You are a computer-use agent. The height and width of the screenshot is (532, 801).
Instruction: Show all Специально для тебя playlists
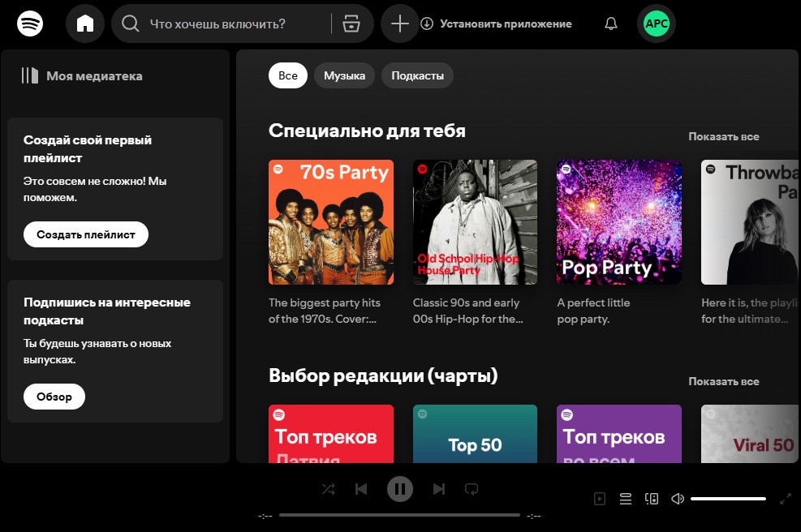coord(724,136)
